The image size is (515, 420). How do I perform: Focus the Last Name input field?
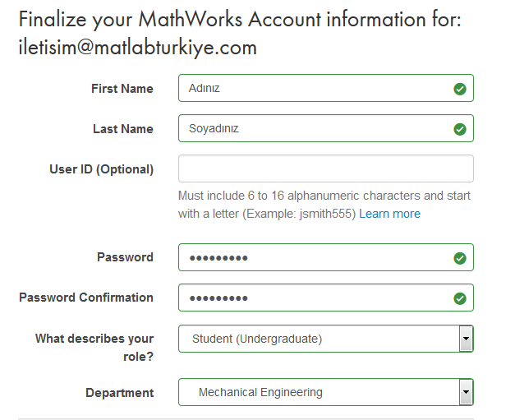click(x=326, y=128)
